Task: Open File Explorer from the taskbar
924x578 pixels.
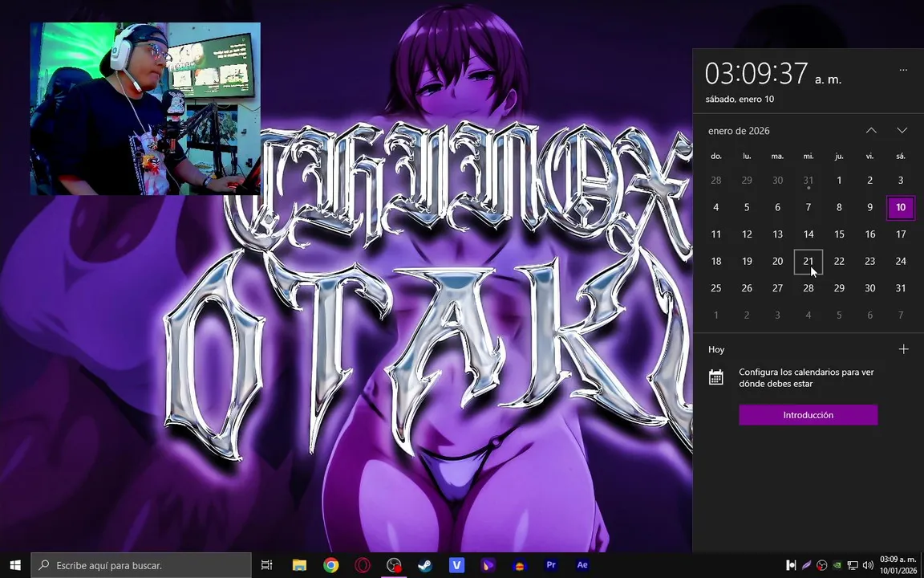Action: pos(299,565)
